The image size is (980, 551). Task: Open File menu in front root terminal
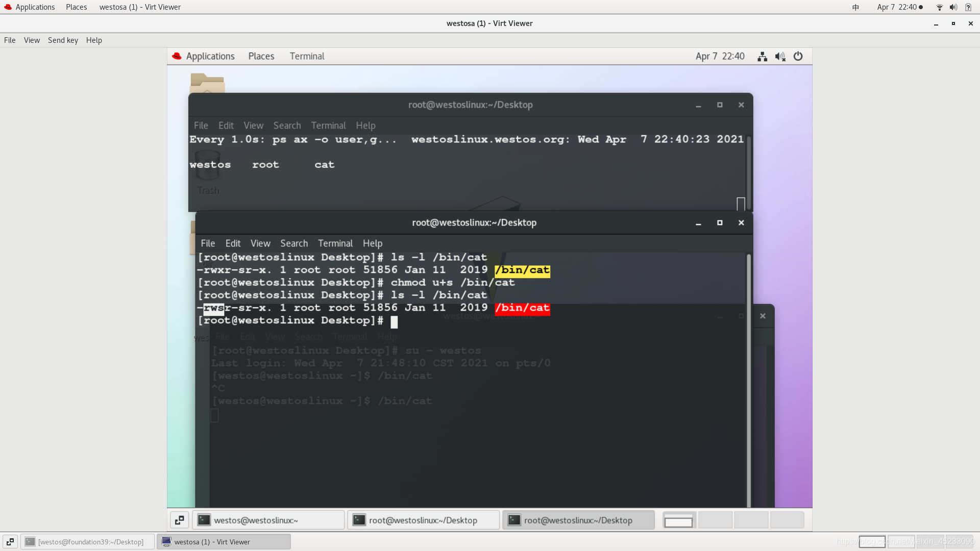click(208, 243)
